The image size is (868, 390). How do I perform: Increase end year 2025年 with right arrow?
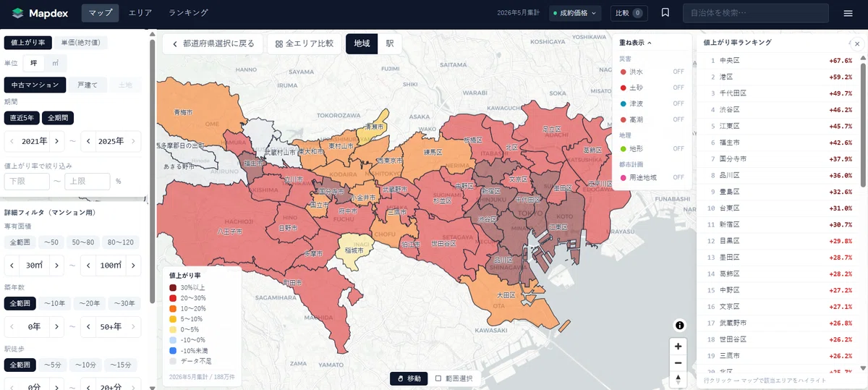(x=133, y=141)
